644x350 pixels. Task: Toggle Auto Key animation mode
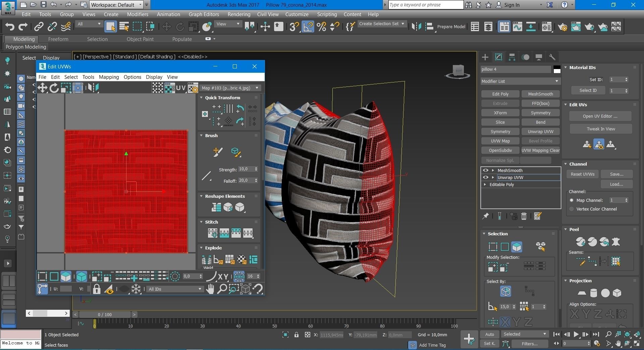489,334
